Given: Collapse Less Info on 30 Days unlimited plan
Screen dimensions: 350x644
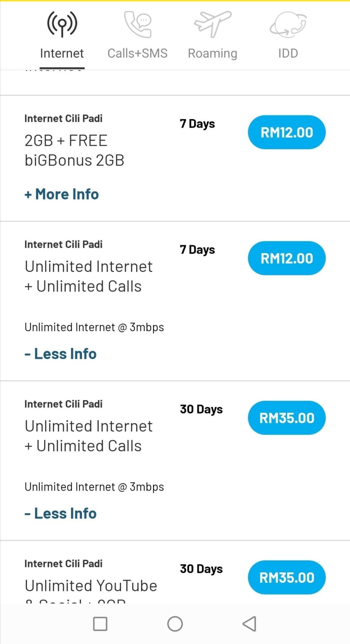Looking at the screenshot, I should click(61, 514).
